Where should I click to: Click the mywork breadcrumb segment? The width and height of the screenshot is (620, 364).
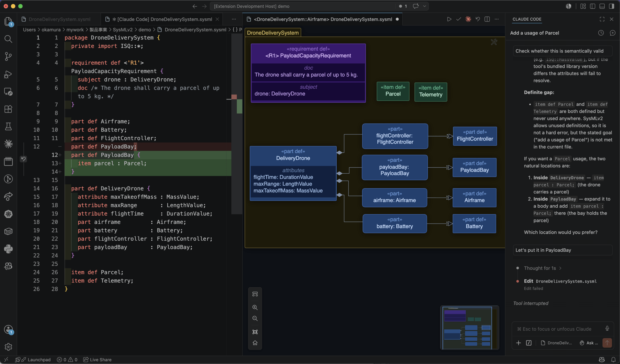pyautogui.click(x=75, y=30)
